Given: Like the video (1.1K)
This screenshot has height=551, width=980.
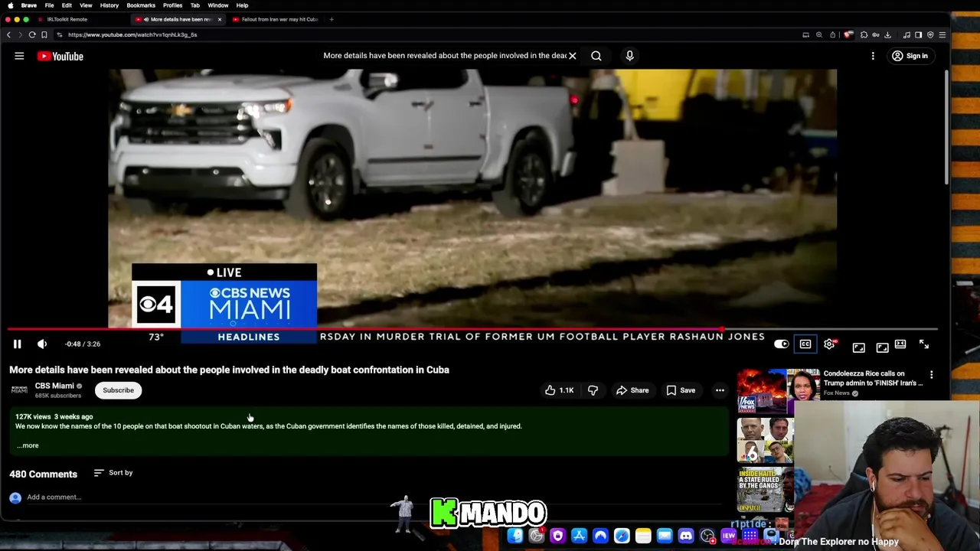Looking at the screenshot, I should tap(559, 390).
